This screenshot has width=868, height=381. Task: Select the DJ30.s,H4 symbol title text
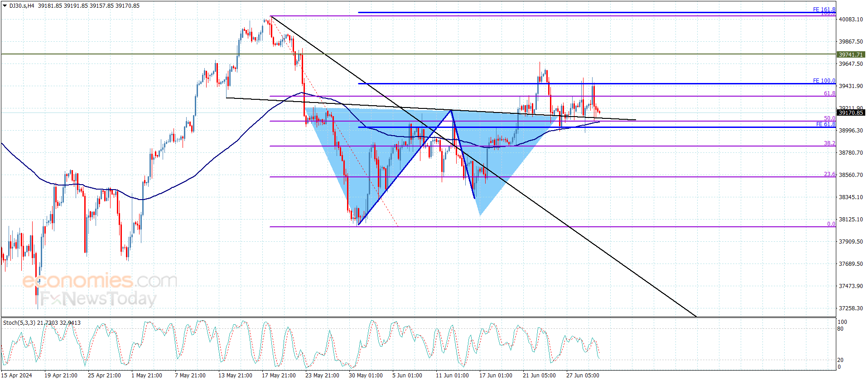click(x=22, y=6)
